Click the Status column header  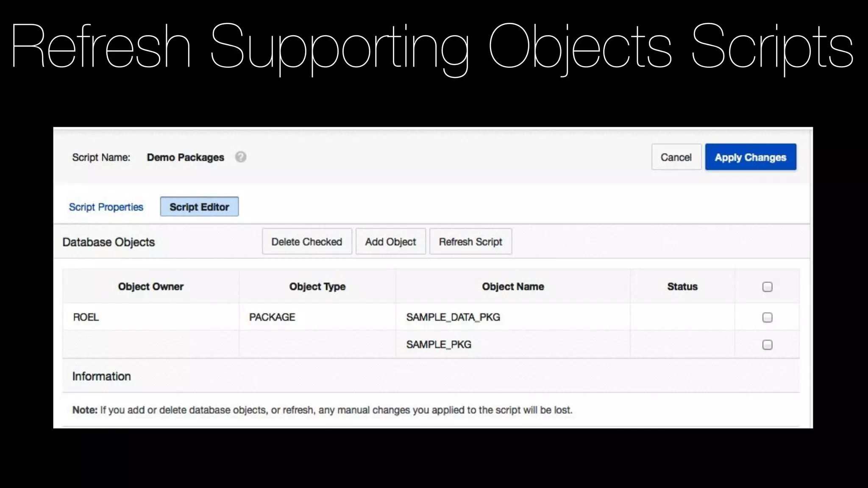coord(682,286)
